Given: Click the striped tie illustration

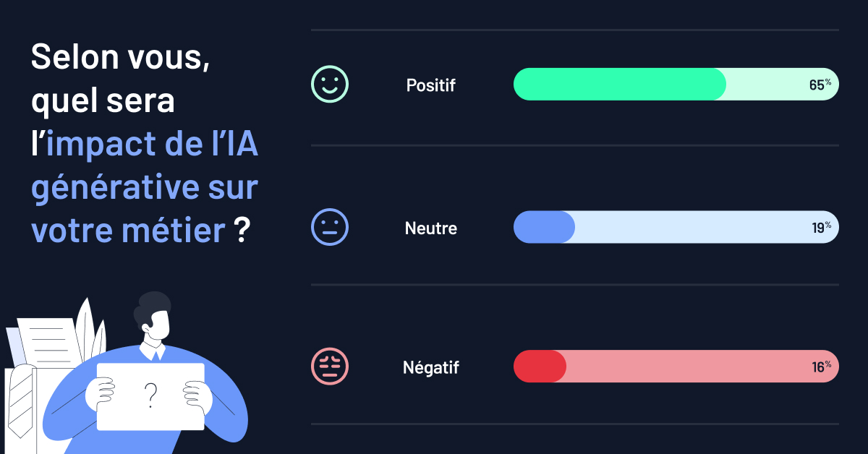Looking at the screenshot, I should click(x=20, y=400).
